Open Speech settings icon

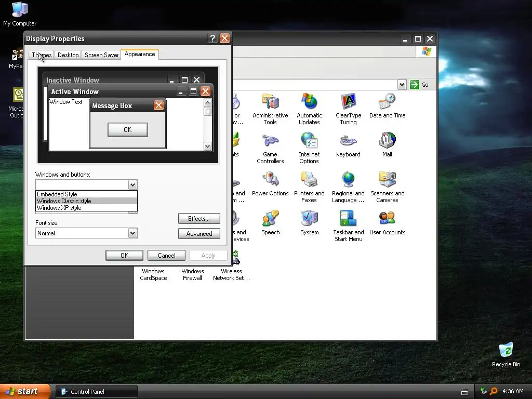coord(270,223)
